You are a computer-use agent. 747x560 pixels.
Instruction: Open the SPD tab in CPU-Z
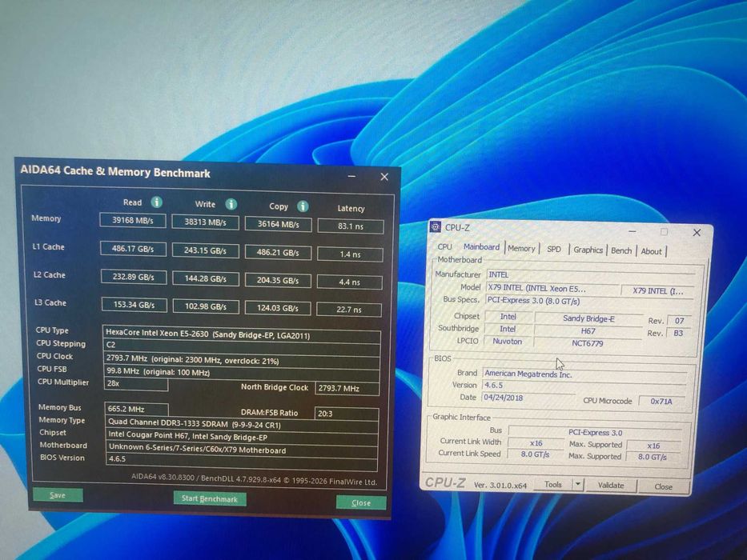553,249
